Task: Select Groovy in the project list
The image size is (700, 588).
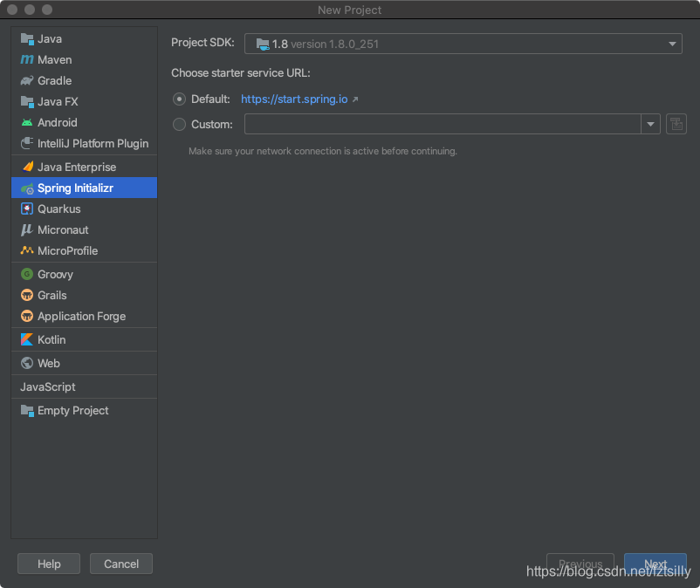Action: click(84, 274)
